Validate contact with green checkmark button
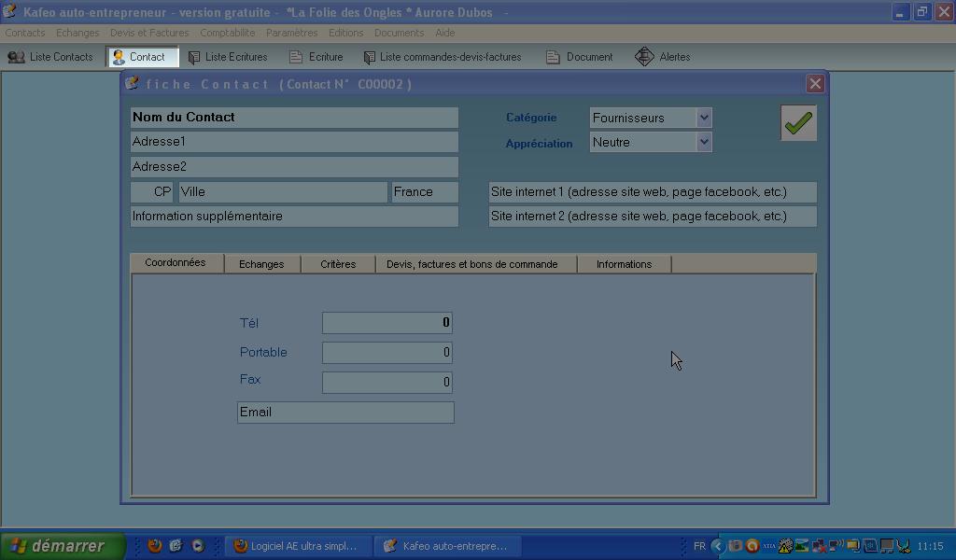The image size is (956, 560). pyautogui.click(x=798, y=123)
